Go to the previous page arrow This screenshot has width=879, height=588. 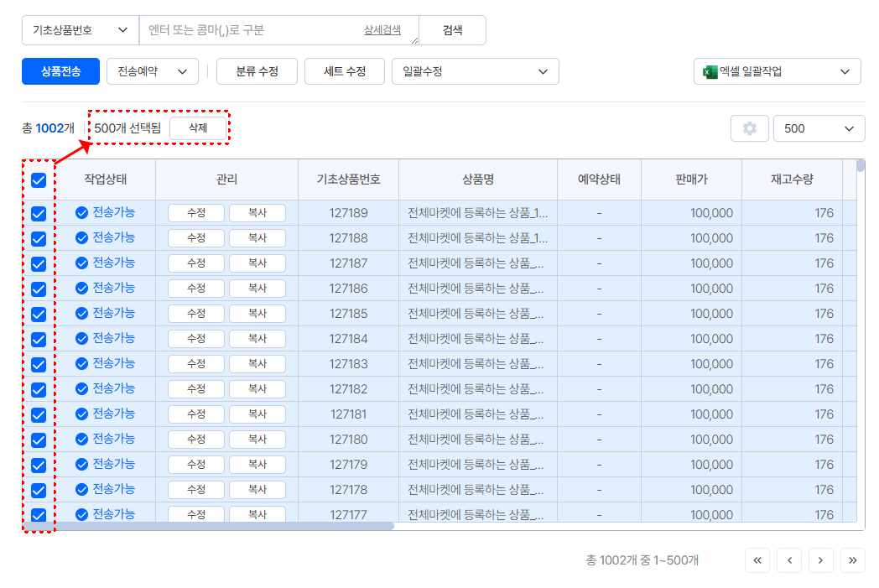point(788,560)
